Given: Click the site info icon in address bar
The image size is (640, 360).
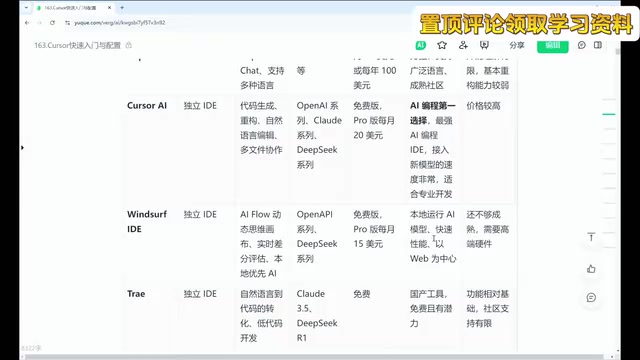Looking at the screenshot, I should 67,23.
